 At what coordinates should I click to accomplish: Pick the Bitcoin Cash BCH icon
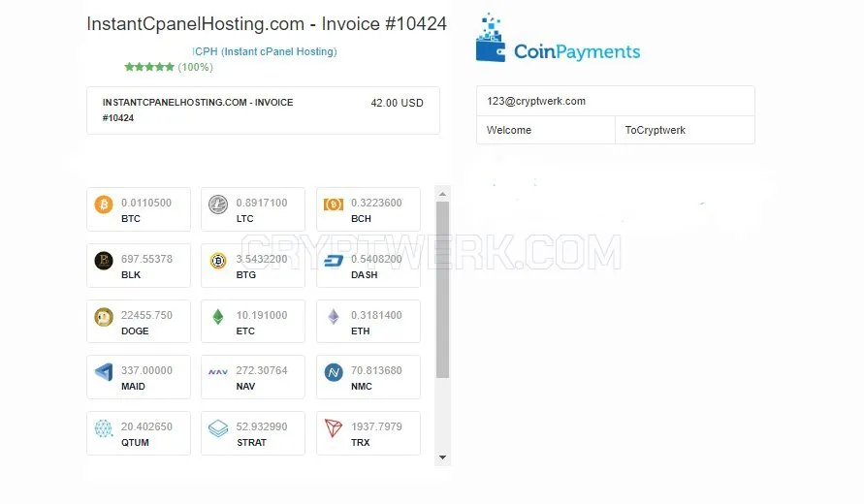pyautogui.click(x=334, y=205)
